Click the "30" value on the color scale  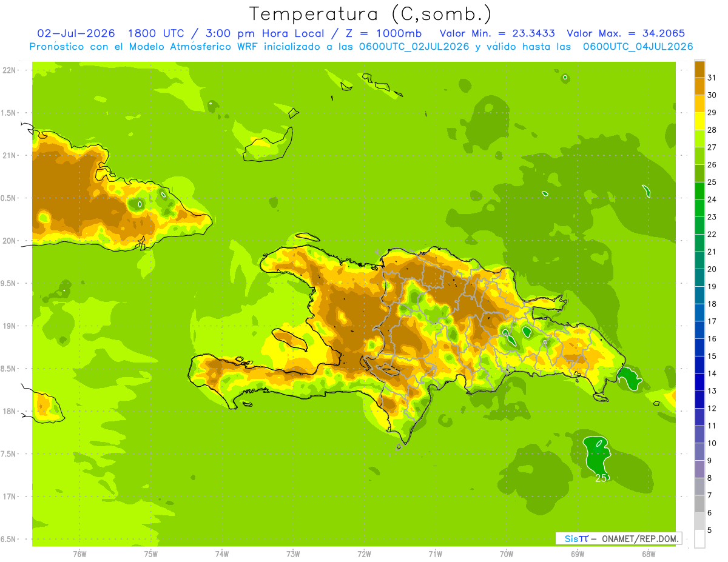(712, 95)
